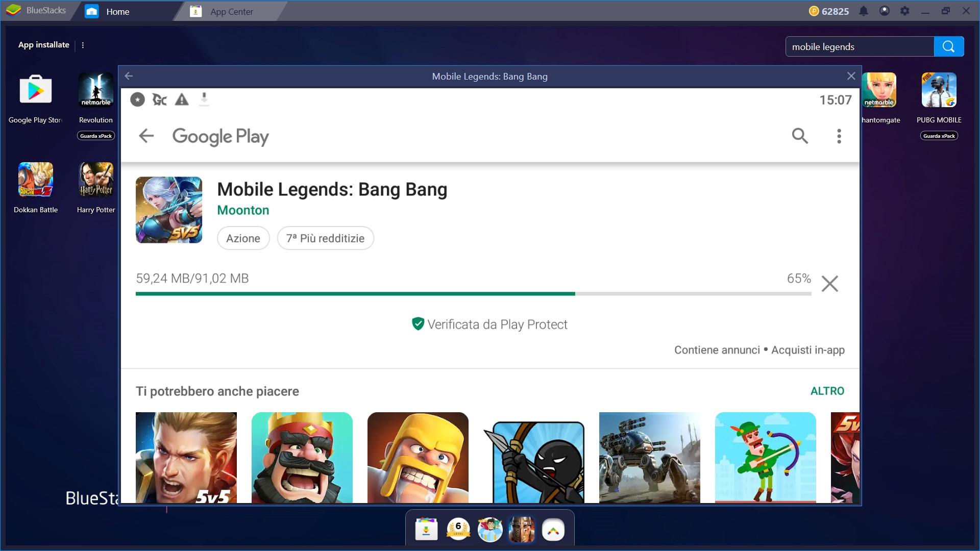This screenshot has height=551, width=980.
Task: Click the star notification status icon
Action: click(x=137, y=99)
